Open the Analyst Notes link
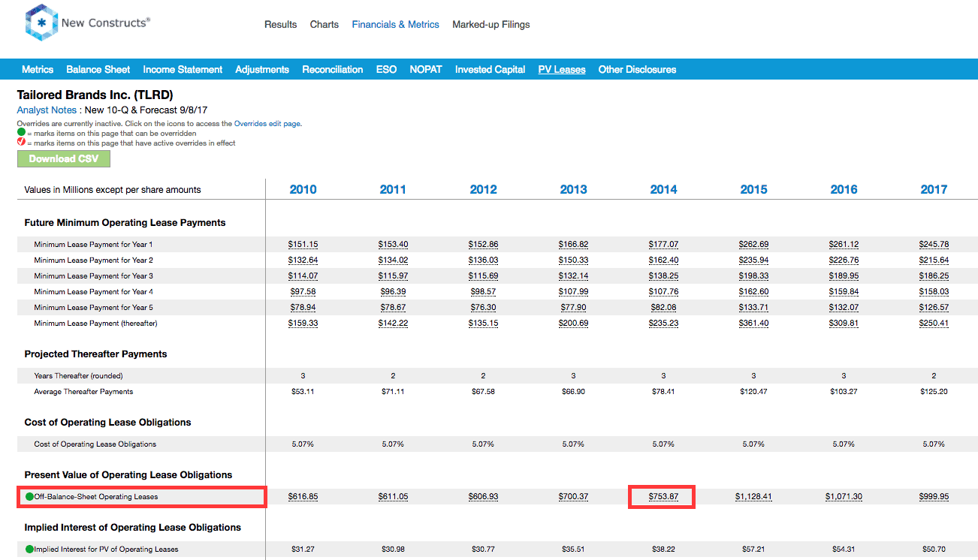The height and width of the screenshot is (560, 978). [x=47, y=110]
